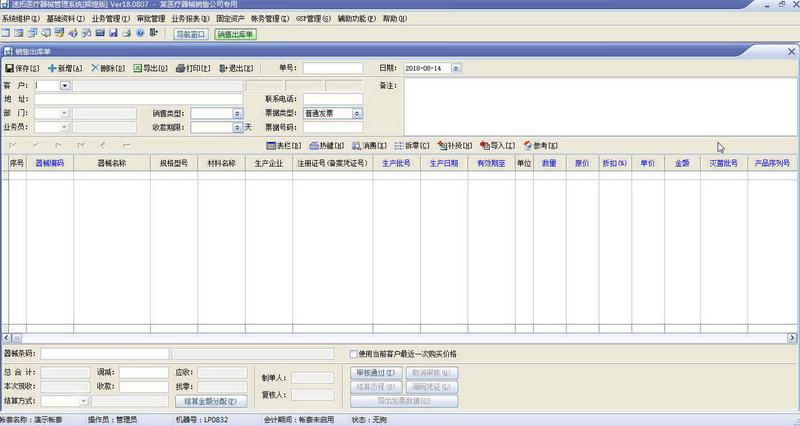Click the 拆零 split icon
The image size is (800, 426).
point(399,145)
